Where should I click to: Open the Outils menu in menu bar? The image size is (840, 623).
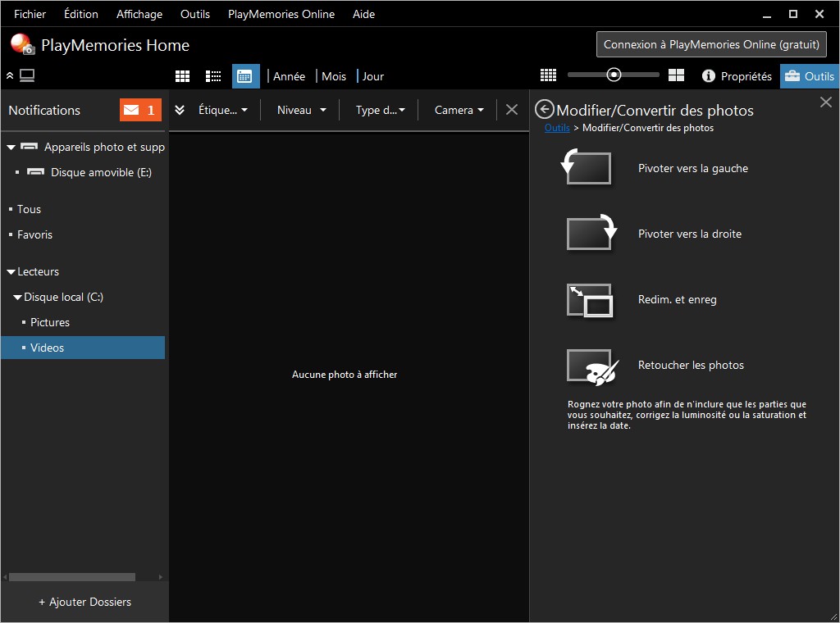(x=195, y=14)
